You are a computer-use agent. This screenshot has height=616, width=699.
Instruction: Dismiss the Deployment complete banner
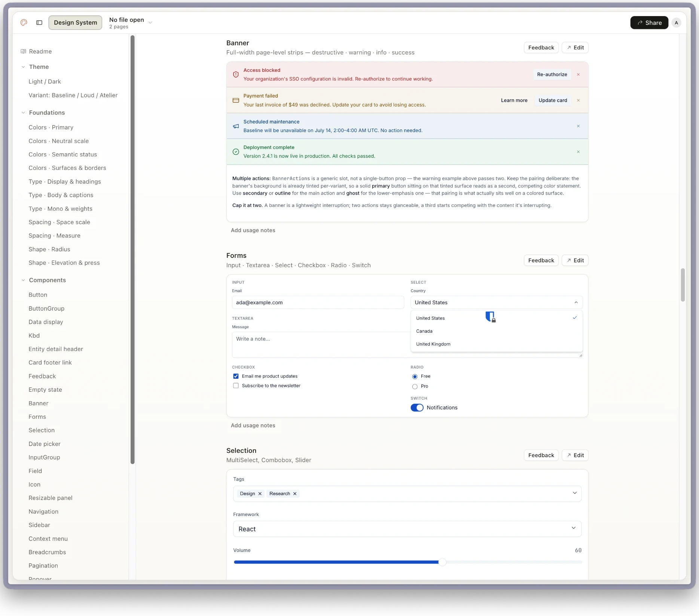click(x=578, y=152)
